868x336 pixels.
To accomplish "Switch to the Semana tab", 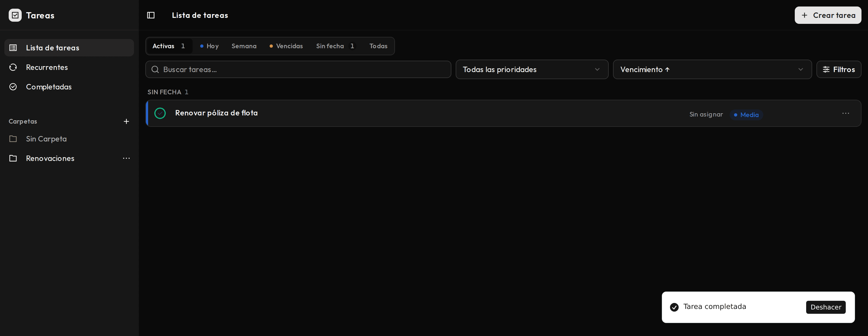I will point(244,46).
